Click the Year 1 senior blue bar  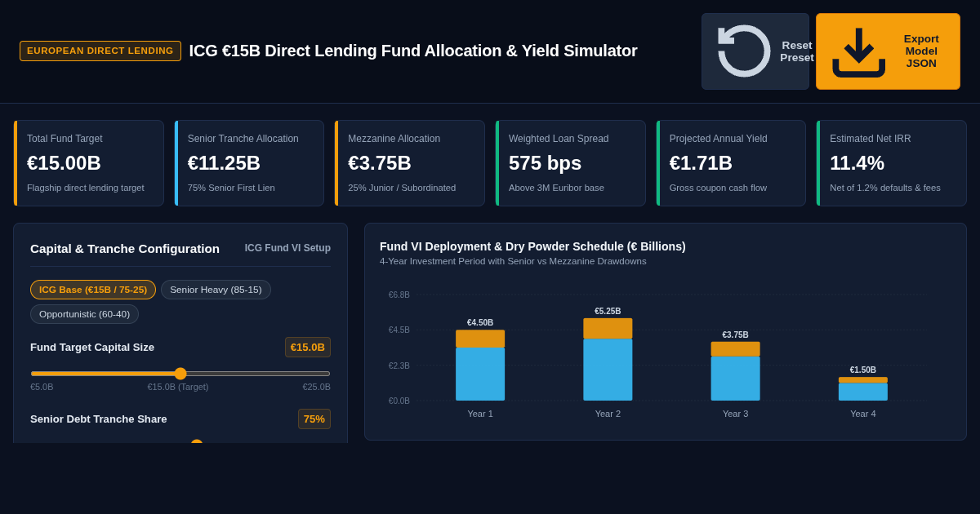coord(480,374)
